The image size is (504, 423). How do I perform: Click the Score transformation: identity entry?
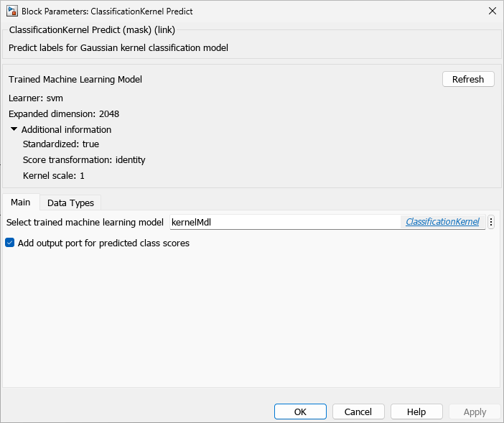click(x=84, y=160)
